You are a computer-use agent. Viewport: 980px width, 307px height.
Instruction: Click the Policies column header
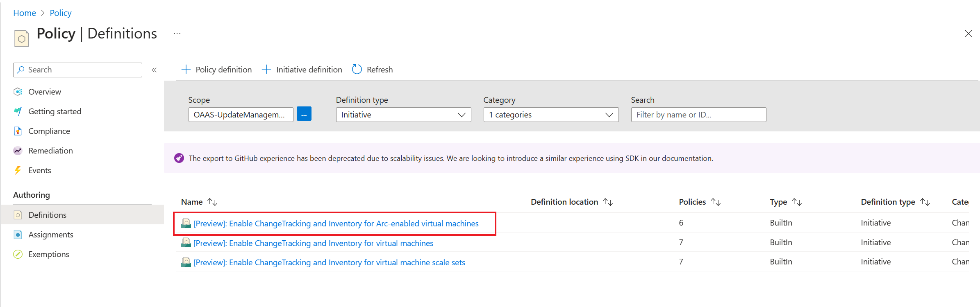[692, 202]
